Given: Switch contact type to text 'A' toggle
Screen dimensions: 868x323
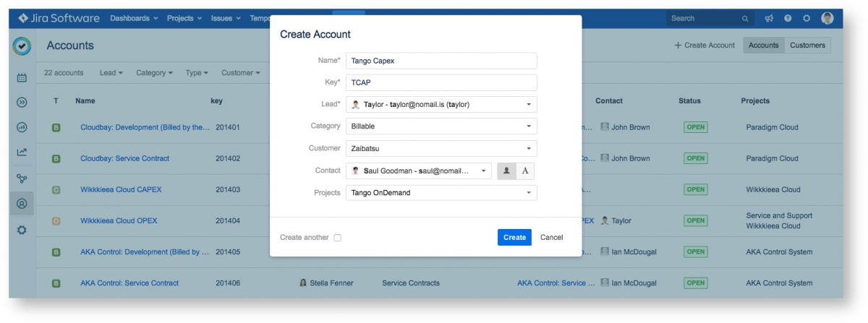Looking at the screenshot, I should point(526,171).
